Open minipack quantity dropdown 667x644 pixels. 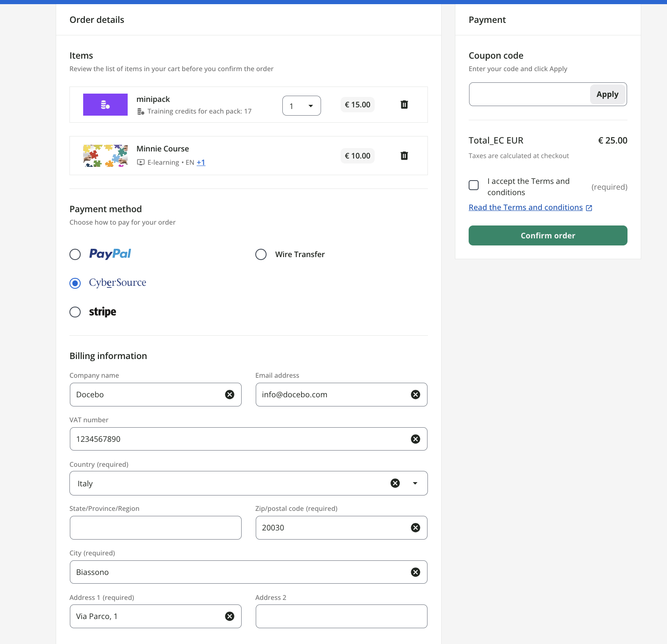point(301,106)
